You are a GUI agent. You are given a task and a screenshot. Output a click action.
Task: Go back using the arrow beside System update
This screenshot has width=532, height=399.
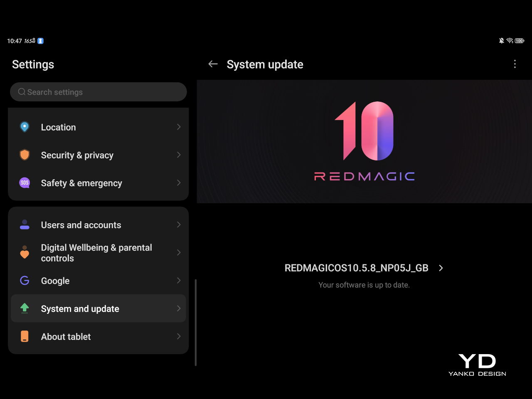[213, 64]
